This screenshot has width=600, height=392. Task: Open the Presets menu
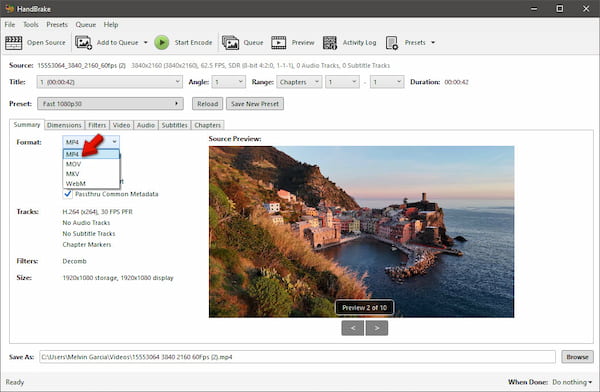(57, 24)
